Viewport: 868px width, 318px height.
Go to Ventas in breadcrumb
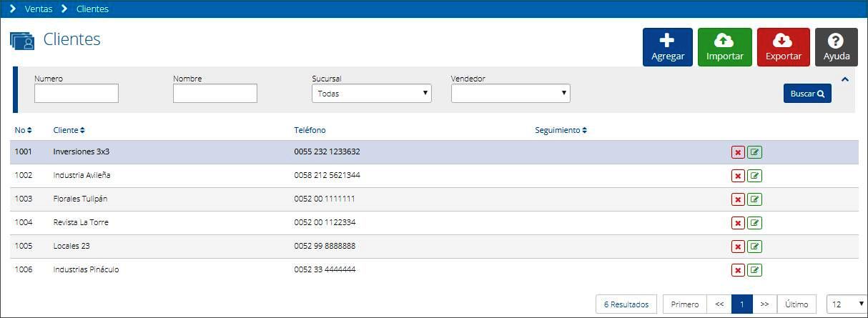39,9
